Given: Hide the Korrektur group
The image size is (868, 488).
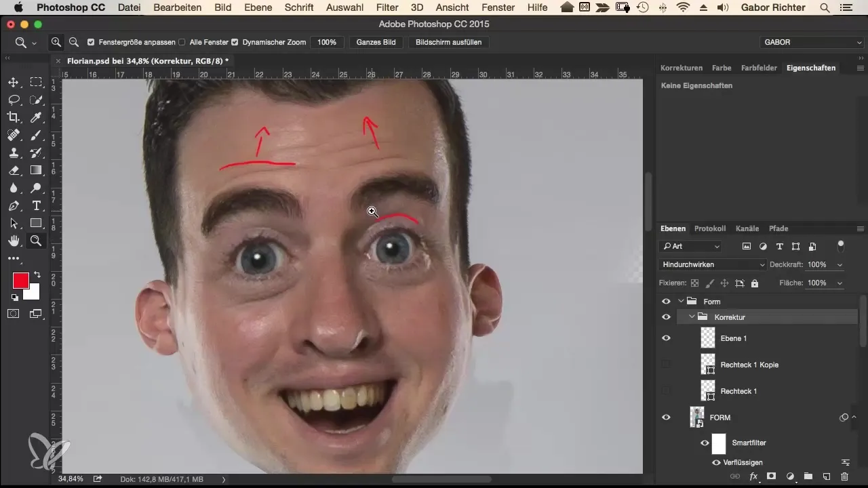Looking at the screenshot, I should click(666, 317).
